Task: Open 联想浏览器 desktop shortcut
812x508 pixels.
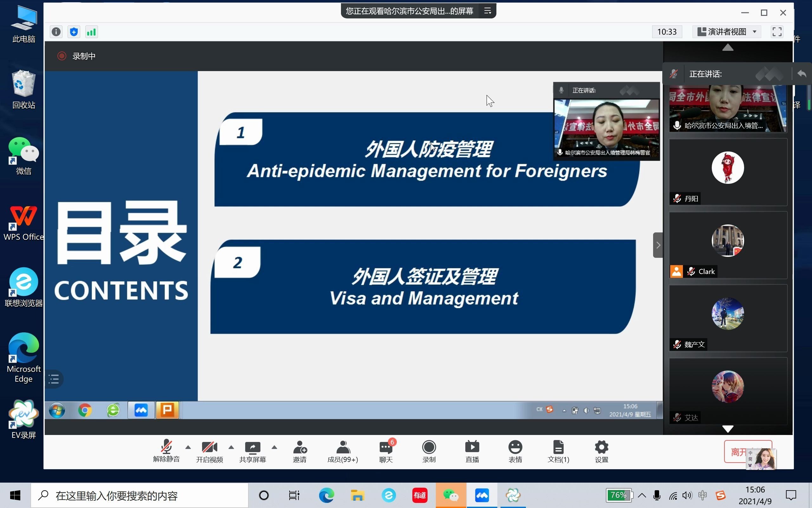Action: click(x=23, y=288)
